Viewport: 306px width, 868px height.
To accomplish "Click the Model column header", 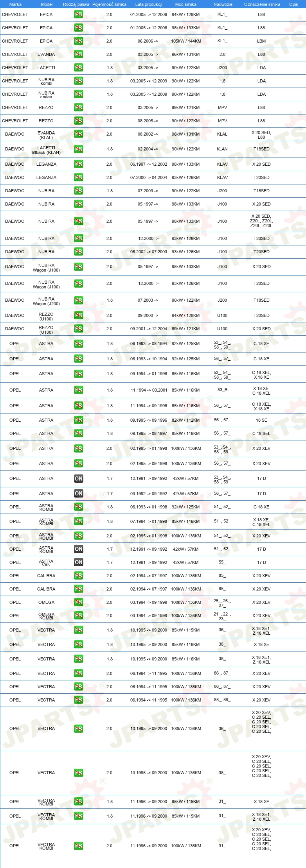I will (x=47, y=4).
